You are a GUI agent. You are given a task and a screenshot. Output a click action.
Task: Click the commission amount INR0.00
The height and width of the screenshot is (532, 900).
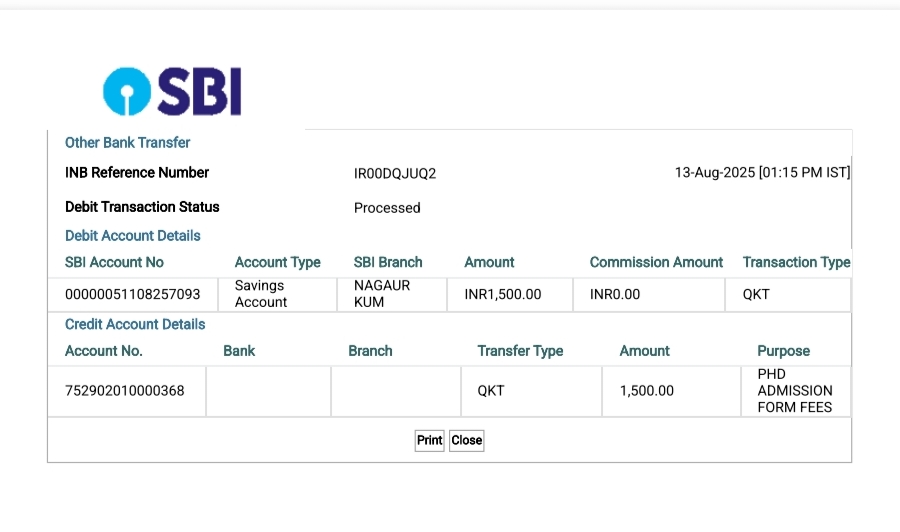(x=614, y=295)
